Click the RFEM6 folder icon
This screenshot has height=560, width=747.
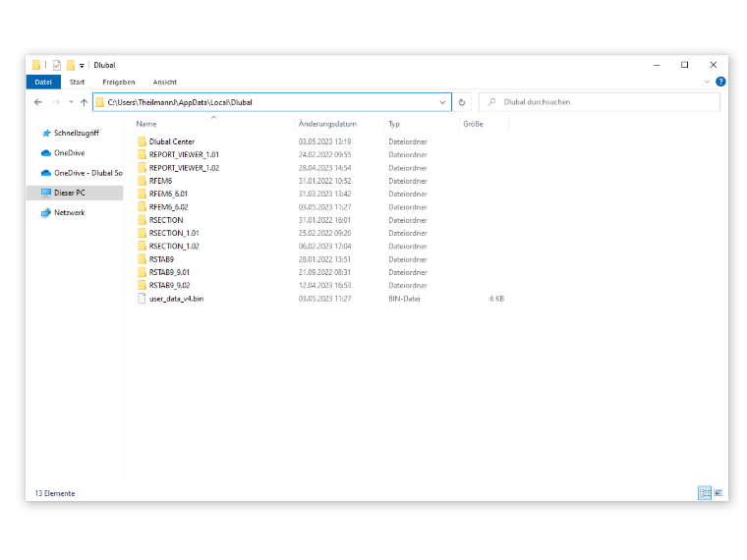(x=142, y=181)
